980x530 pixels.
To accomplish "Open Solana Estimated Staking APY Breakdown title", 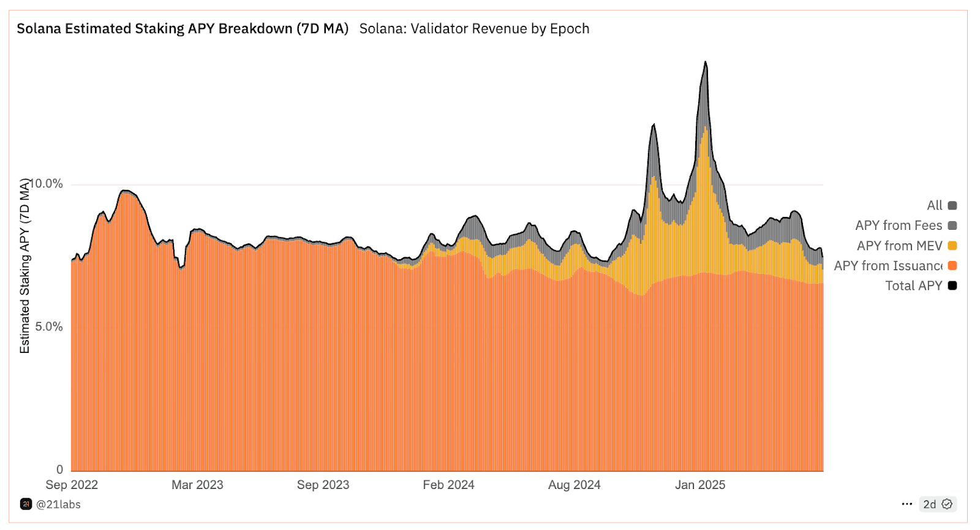I will 183,29.
